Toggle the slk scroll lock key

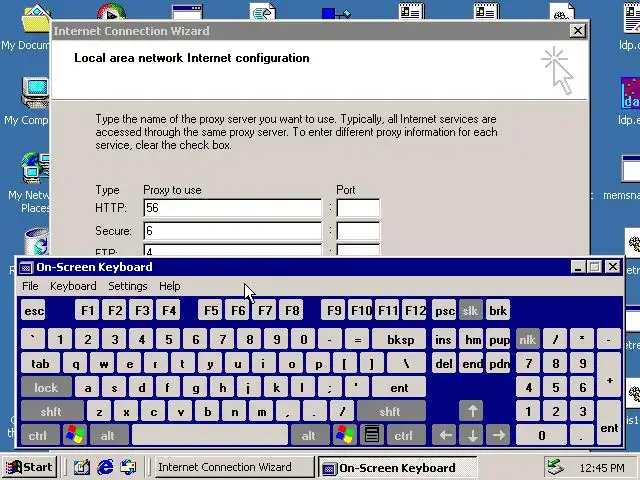470,311
